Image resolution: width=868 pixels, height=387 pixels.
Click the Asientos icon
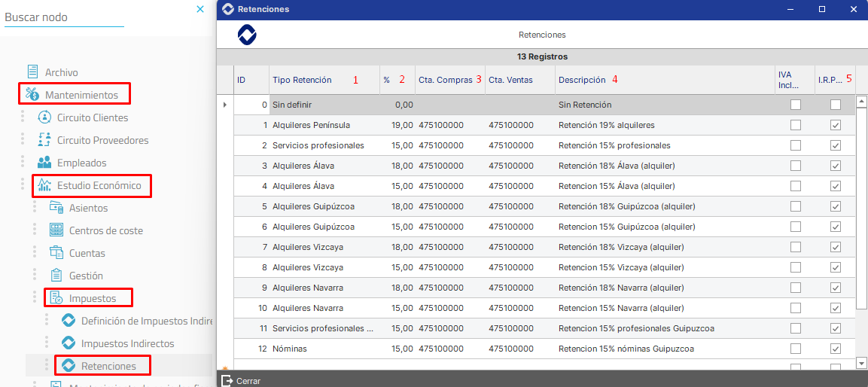coord(56,208)
